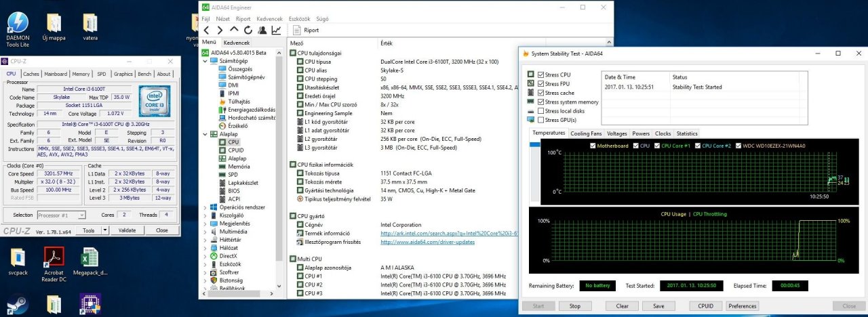Open the Súgó menu
Screen dimensions: 868x317
coord(323,19)
